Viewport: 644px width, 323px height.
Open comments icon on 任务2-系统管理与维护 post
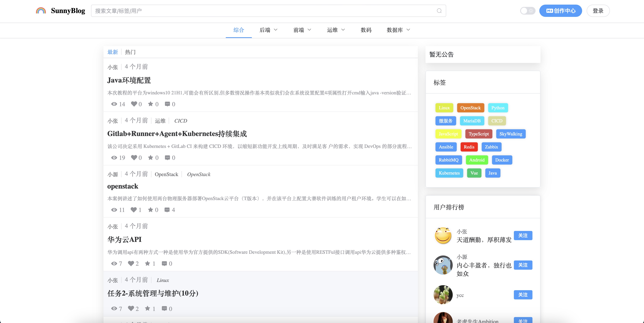coord(164,308)
